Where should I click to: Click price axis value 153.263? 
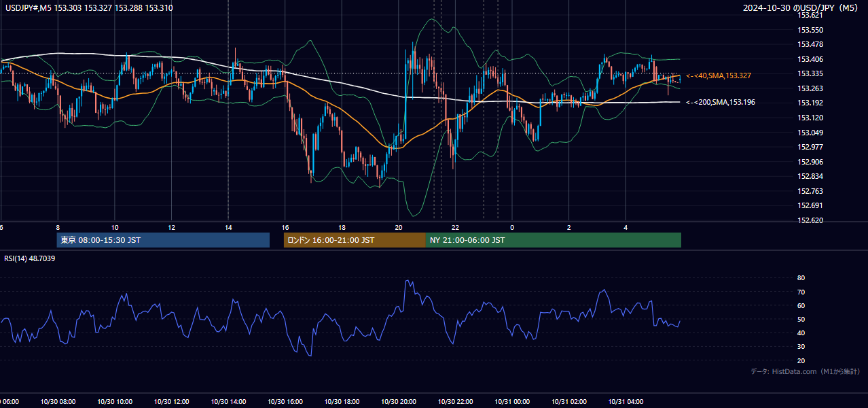pos(809,88)
